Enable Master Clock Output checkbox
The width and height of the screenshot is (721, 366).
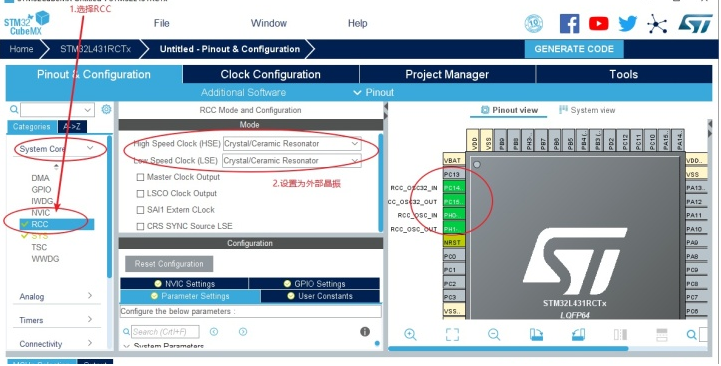point(140,177)
